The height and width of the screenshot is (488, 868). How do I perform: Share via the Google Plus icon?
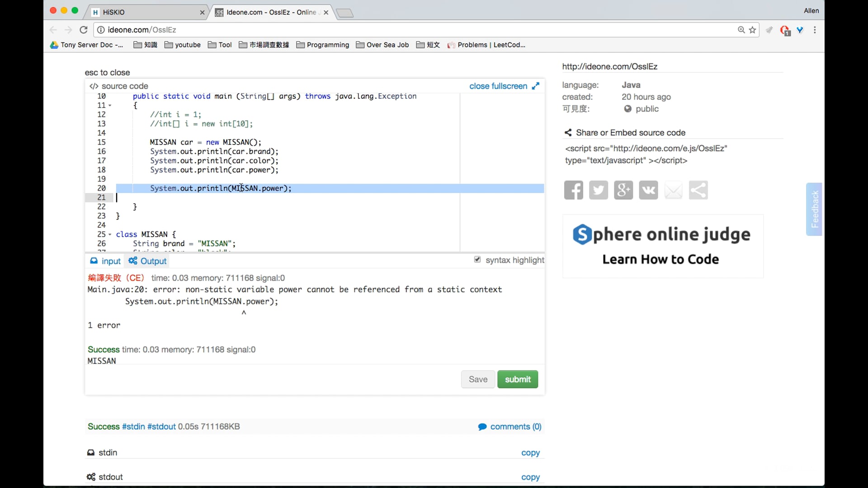623,190
